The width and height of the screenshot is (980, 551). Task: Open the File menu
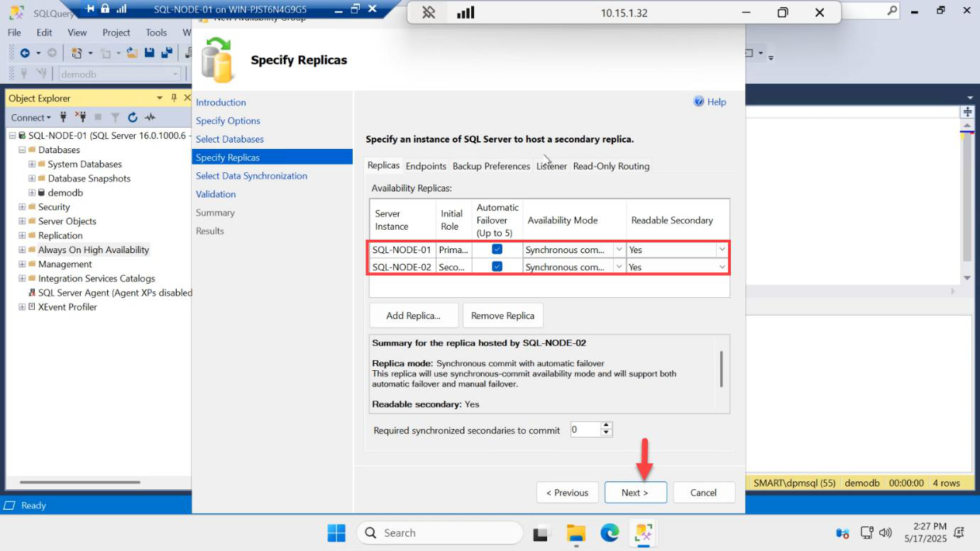[14, 32]
